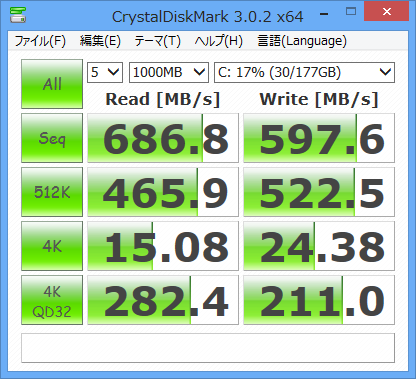416x379 pixels.
Task: Start the 4K random test
Action: coord(52,246)
